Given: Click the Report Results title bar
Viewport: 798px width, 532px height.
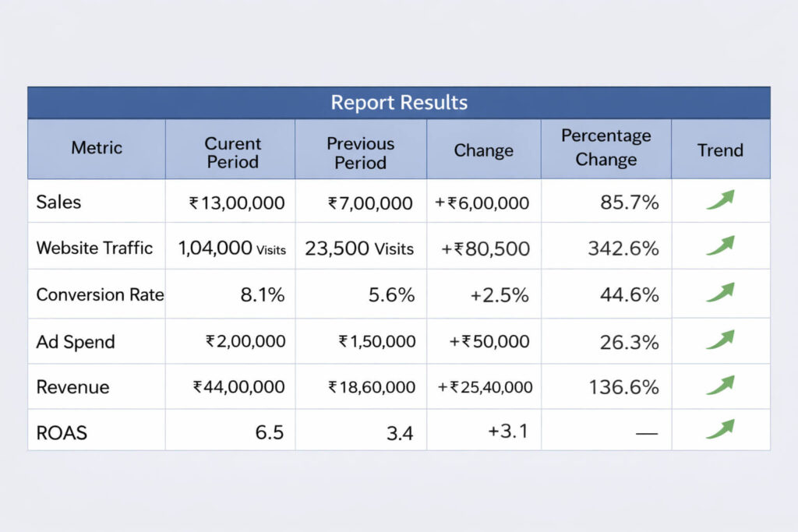Looking at the screenshot, I should click(x=399, y=103).
